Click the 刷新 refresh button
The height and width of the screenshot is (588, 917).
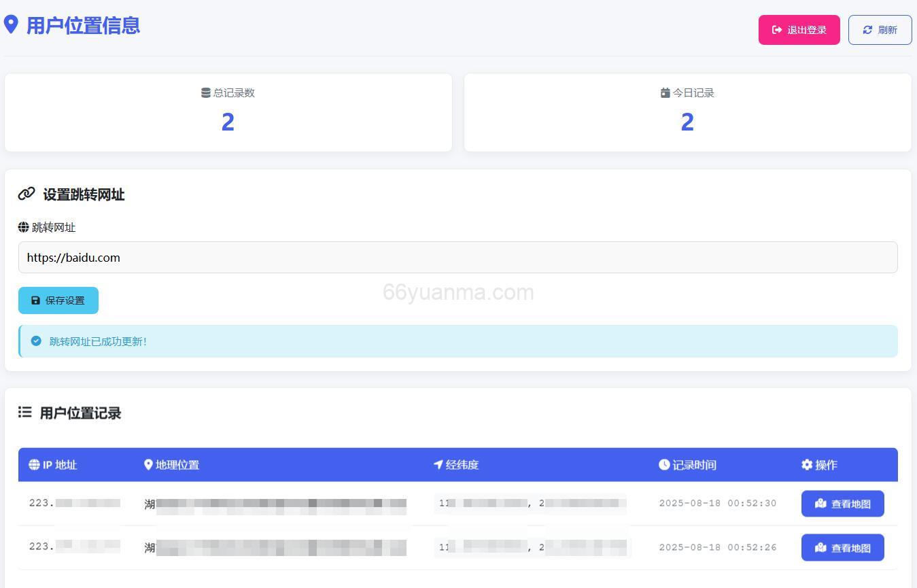click(x=880, y=30)
